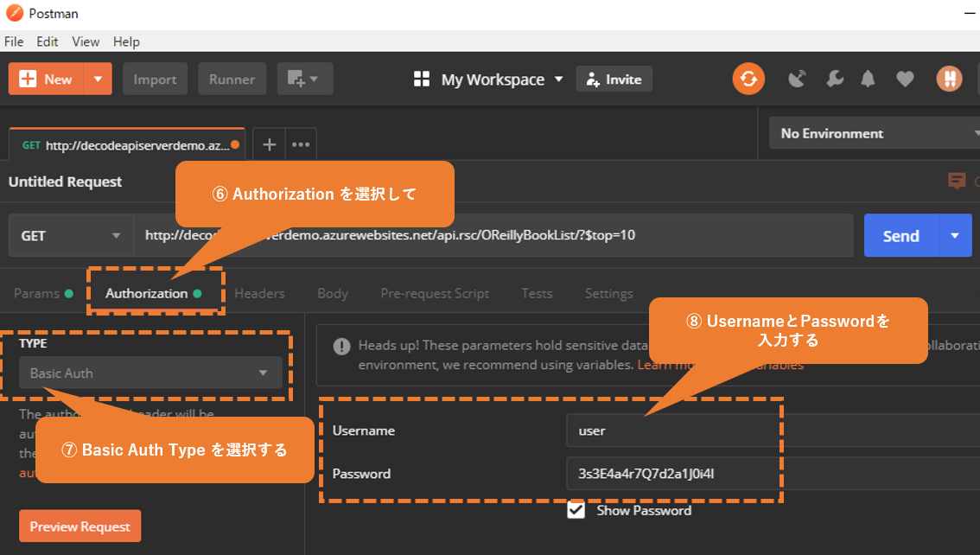Viewport: 980px width, 555px height.
Task: Open the Help menu
Action: (x=126, y=41)
